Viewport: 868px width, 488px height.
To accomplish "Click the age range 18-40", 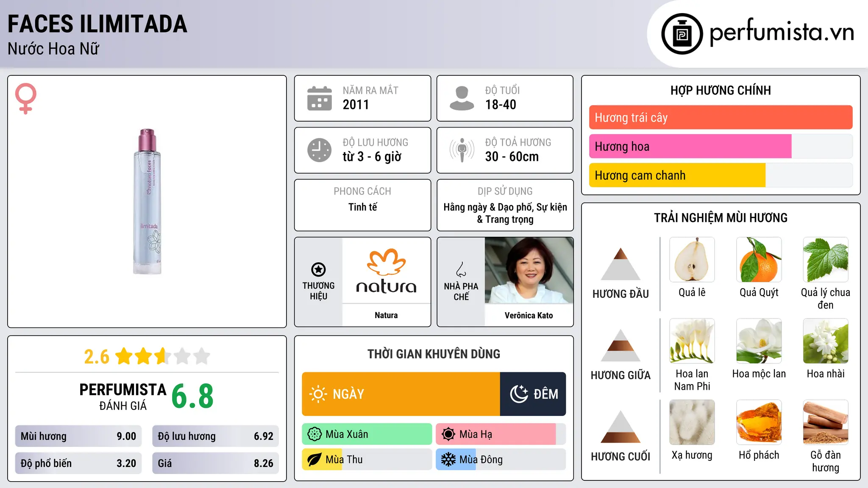I will coord(501,105).
